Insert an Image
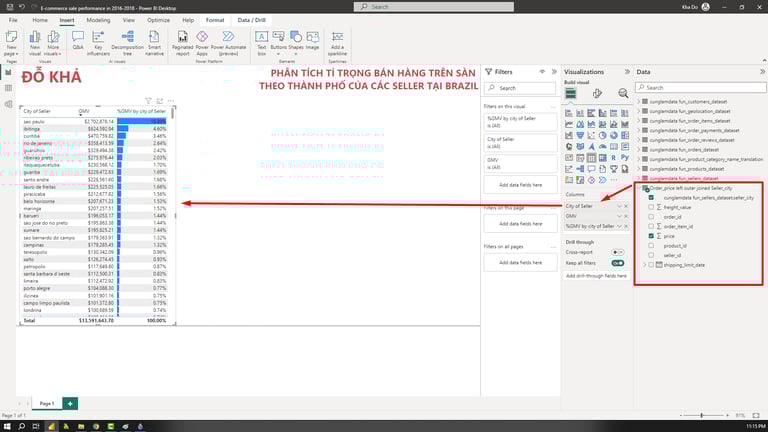 (312, 41)
